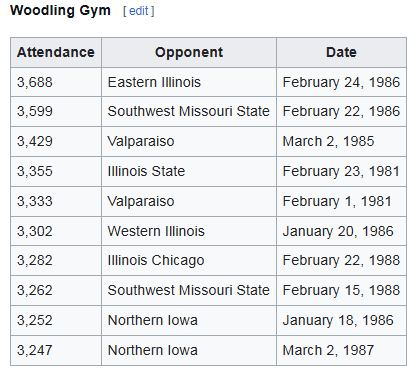The width and height of the screenshot is (416, 377).
Task: Select the 3,333 attendance cell
Action: pos(56,201)
